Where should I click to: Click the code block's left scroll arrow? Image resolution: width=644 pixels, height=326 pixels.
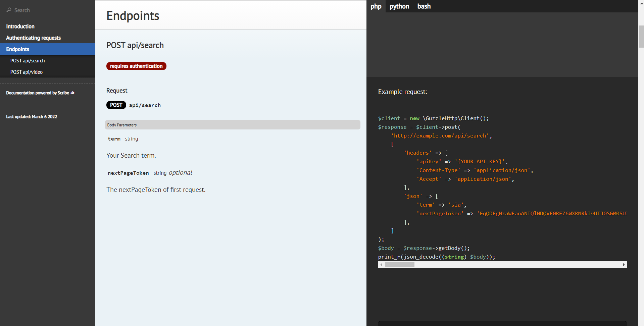point(381,265)
